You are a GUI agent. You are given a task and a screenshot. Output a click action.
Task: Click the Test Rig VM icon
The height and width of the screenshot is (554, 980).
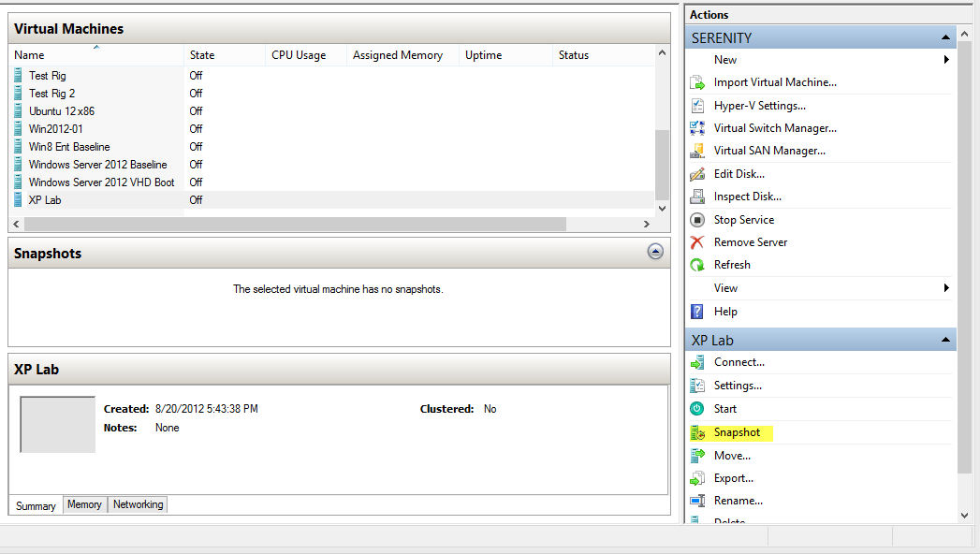18,76
